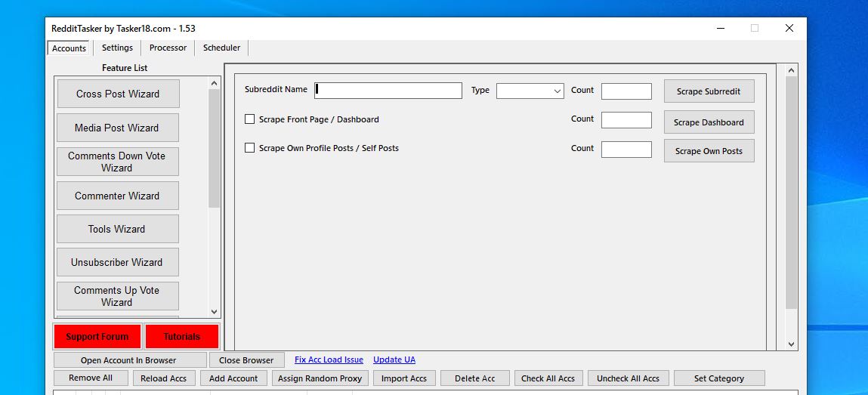Click main panel scrollbar down arrow
The width and height of the screenshot is (868, 395).
click(791, 344)
